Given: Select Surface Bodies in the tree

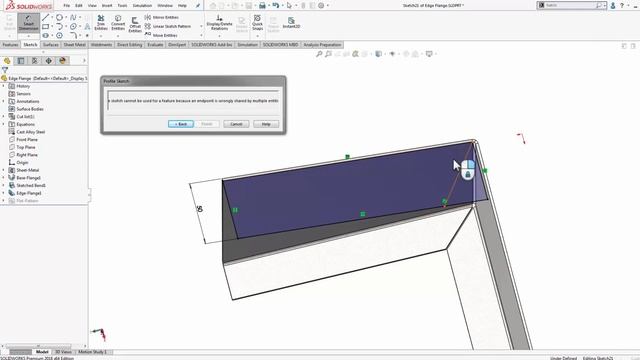Looking at the screenshot, I should 30,109.
